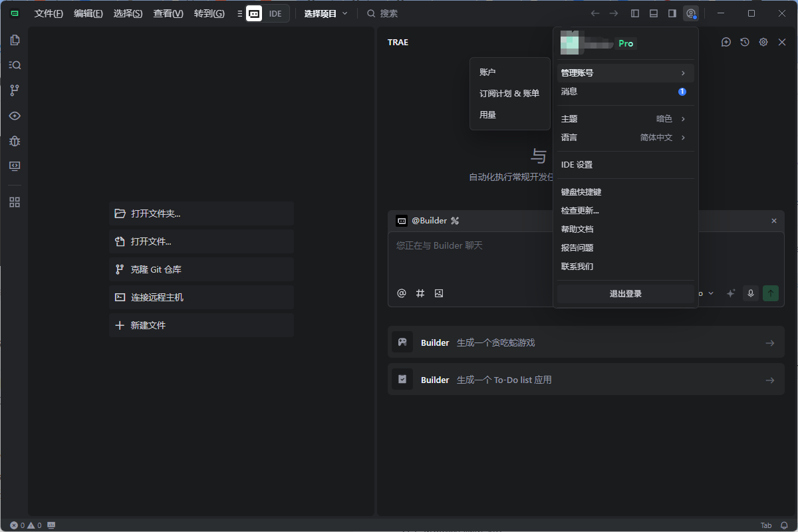This screenshot has width=798, height=532.
Task: Choose 检查更新... in account menu
Action: (625, 211)
